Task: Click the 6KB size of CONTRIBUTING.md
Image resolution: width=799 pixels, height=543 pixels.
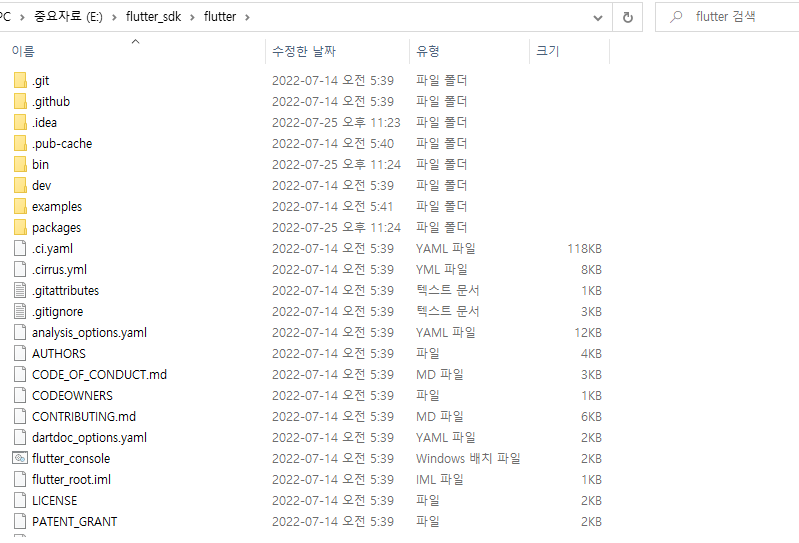Action: 591,417
